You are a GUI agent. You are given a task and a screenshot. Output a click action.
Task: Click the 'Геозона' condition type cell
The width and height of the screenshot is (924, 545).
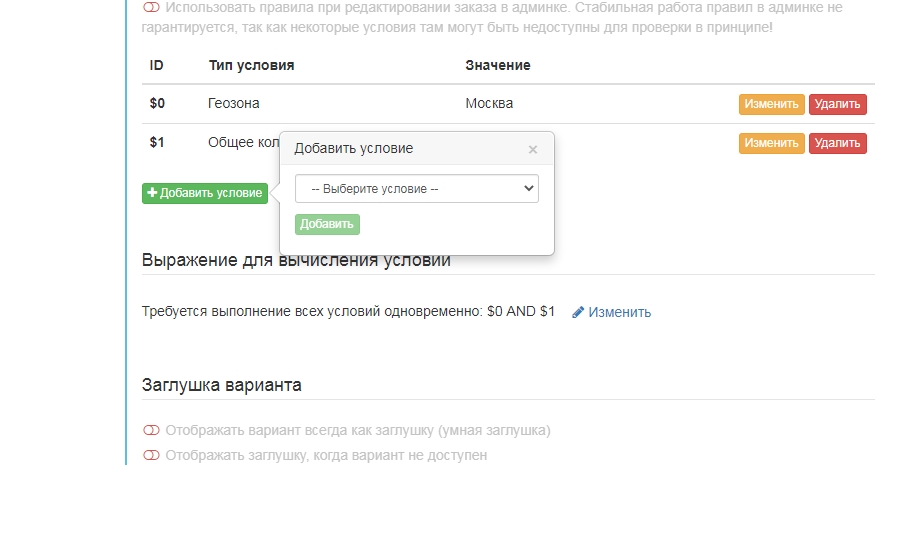pyautogui.click(x=234, y=104)
